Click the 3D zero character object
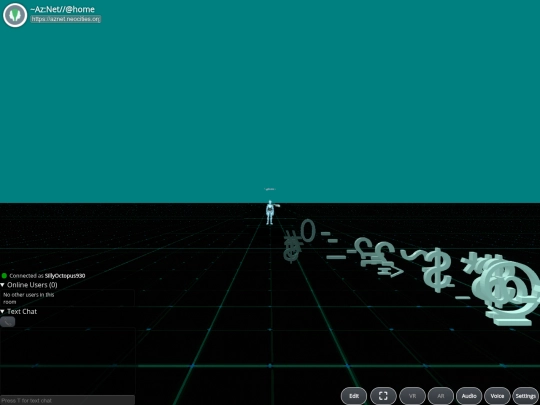Image resolution: width=540 pixels, height=405 pixels. pyautogui.click(x=308, y=230)
